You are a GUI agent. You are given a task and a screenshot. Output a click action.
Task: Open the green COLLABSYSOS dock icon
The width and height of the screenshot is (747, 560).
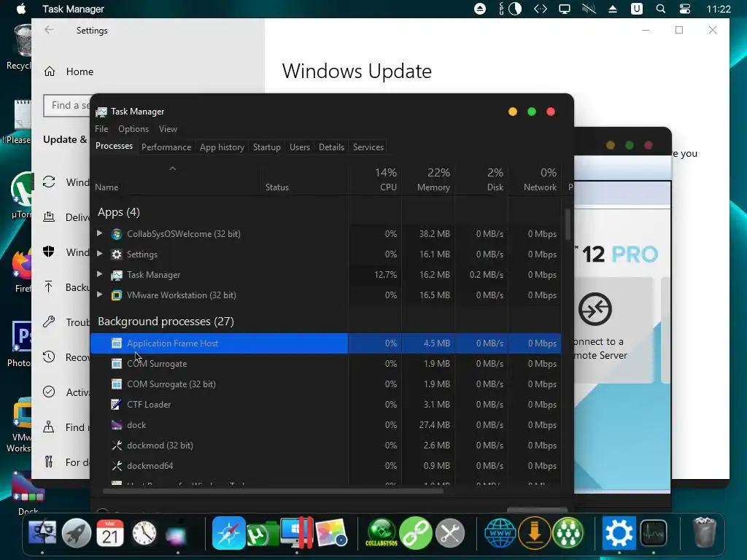[x=381, y=533]
